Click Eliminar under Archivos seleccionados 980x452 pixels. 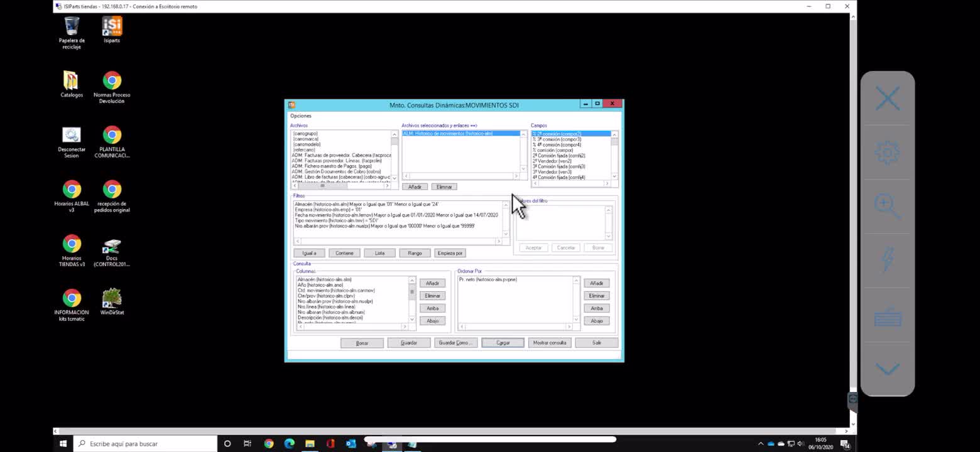444,186
